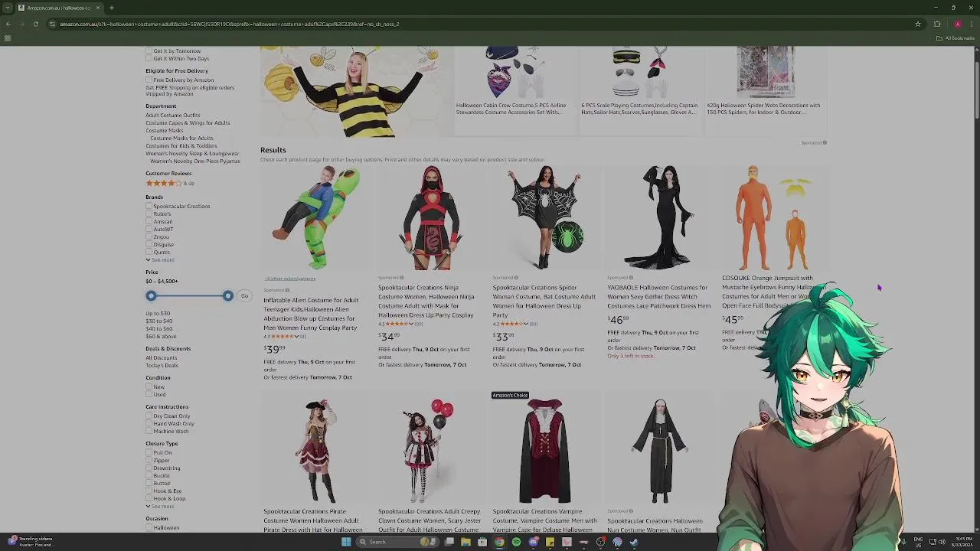Image resolution: width=980 pixels, height=551 pixels.
Task: Close the Amazon.com.au tab
Action: pos(98,8)
